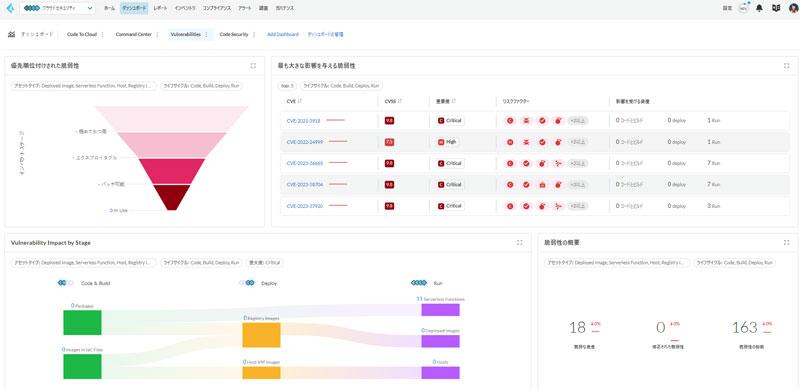Click the 18 vulnerable assets count
Viewport: 800px width, 389px height.
pos(578,327)
